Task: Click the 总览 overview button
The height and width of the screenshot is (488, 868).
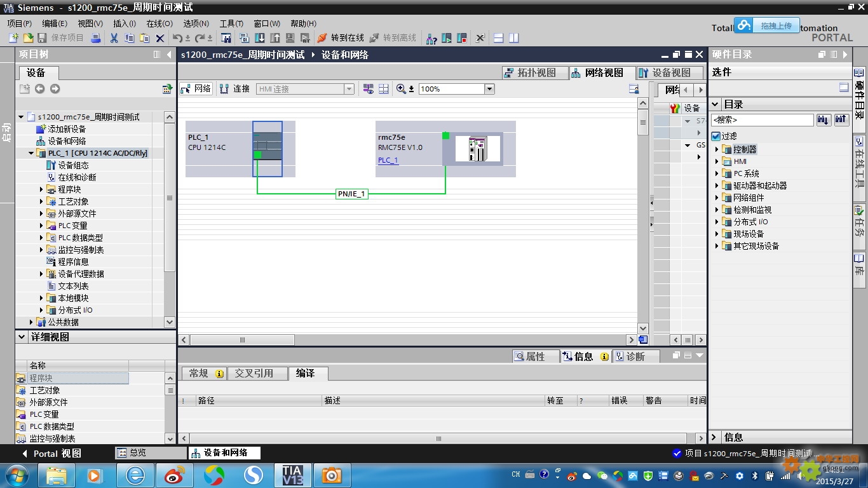Action: (x=150, y=453)
